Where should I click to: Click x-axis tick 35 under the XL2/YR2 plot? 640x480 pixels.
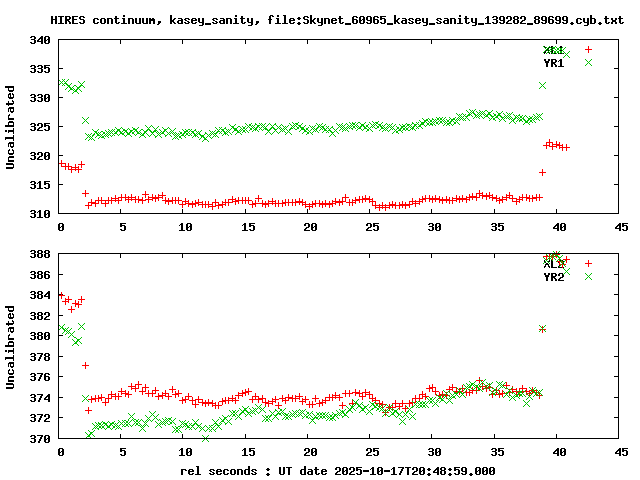point(497,452)
